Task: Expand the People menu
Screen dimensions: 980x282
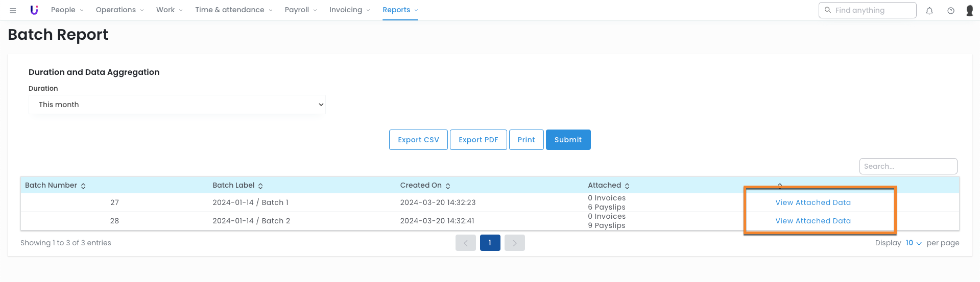Action: 67,10
